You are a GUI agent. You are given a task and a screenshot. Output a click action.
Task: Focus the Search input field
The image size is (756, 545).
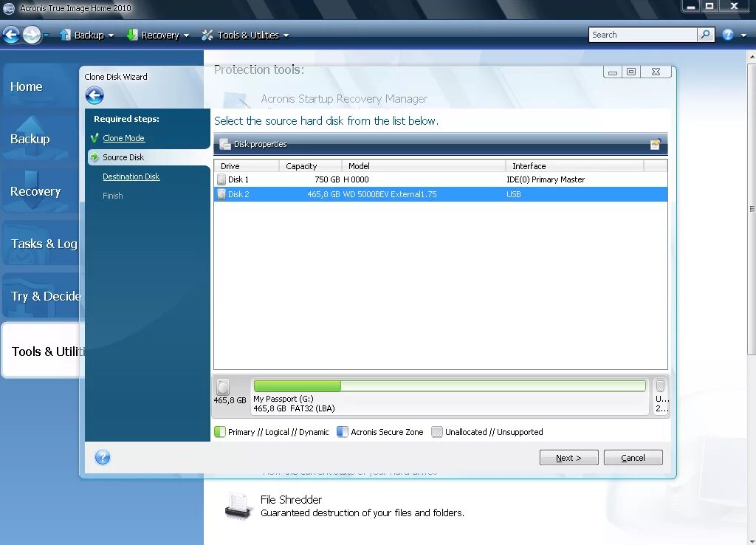(x=643, y=35)
